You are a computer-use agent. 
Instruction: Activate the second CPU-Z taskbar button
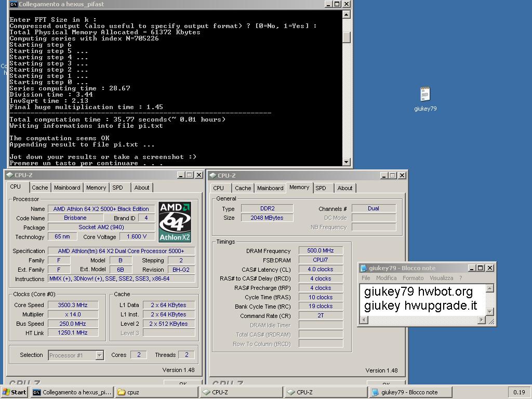(x=326, y=392)
